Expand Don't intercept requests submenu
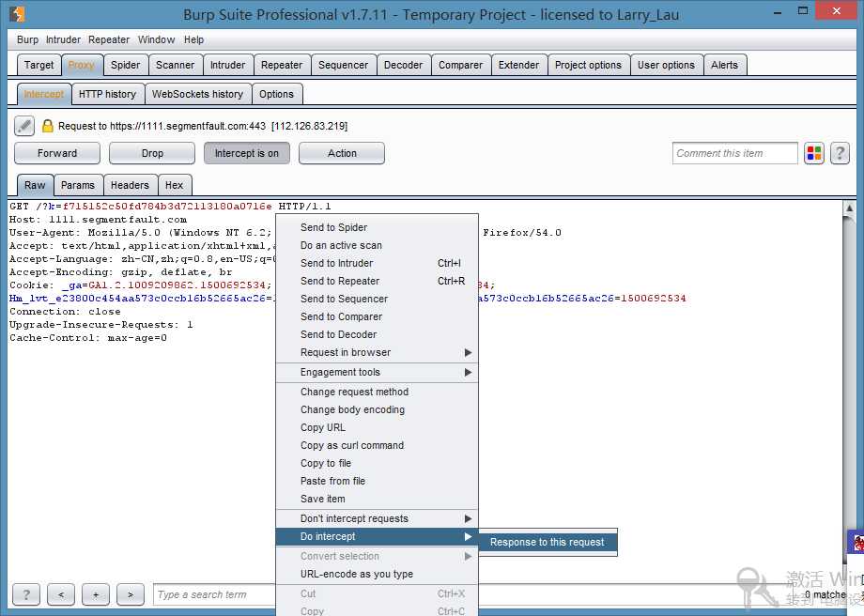864x616 pixels. 377,518
